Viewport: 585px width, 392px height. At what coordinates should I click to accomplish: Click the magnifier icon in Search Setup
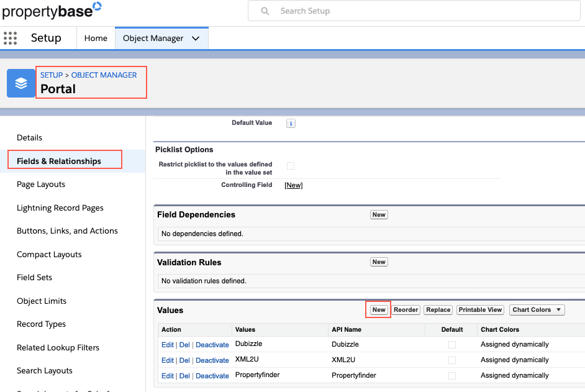coord(265,11)
